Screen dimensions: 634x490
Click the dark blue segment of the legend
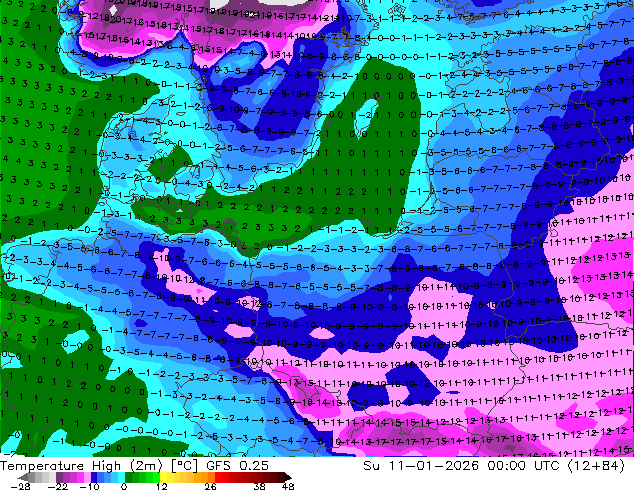(94, 477)
